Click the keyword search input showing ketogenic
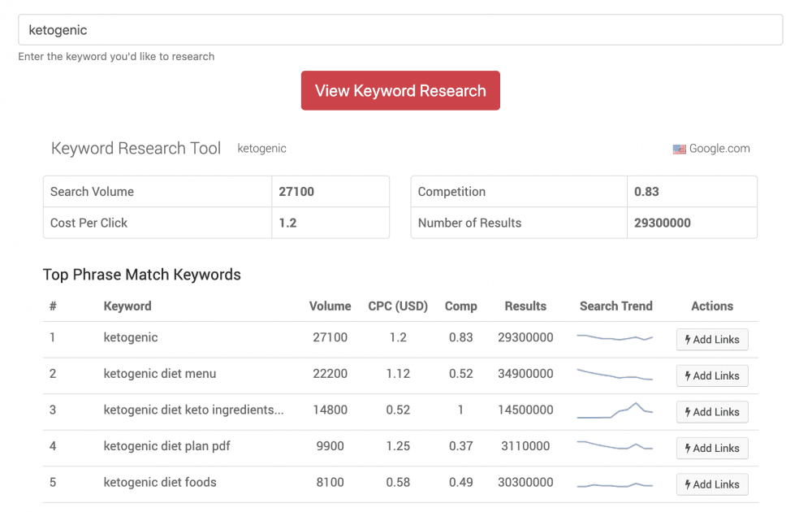812x512 pixels. 400,29
